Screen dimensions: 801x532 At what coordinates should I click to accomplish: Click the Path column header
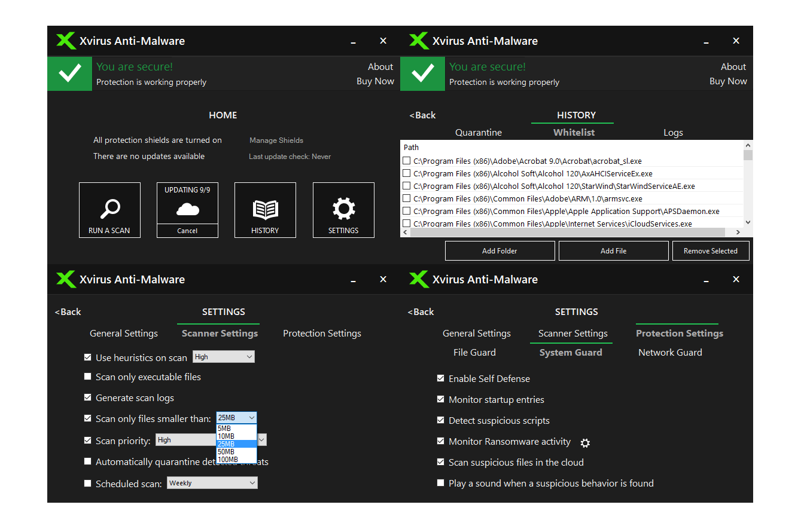point(411,147)
